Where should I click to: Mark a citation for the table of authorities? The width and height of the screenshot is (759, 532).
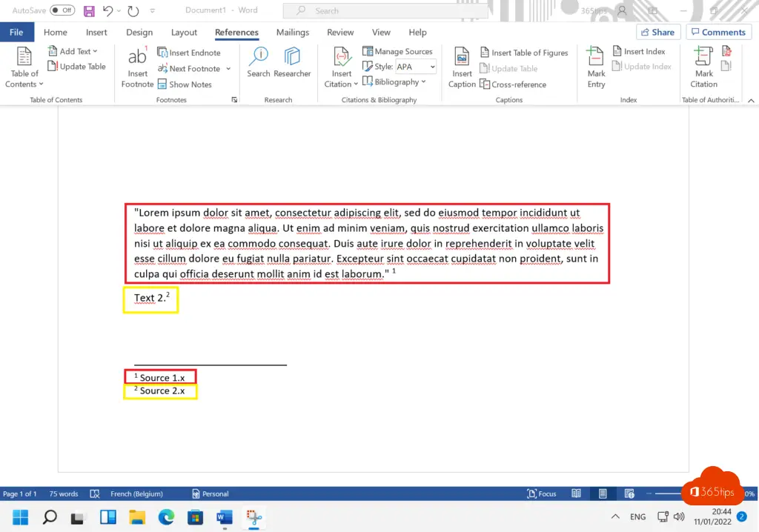[x=701, y=66]
